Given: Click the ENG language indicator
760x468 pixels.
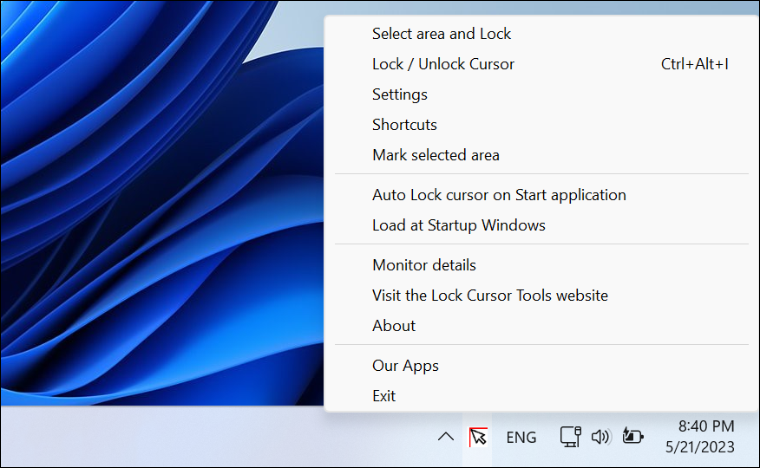Looking at the screenshot, I should click(x=521, y=437).
